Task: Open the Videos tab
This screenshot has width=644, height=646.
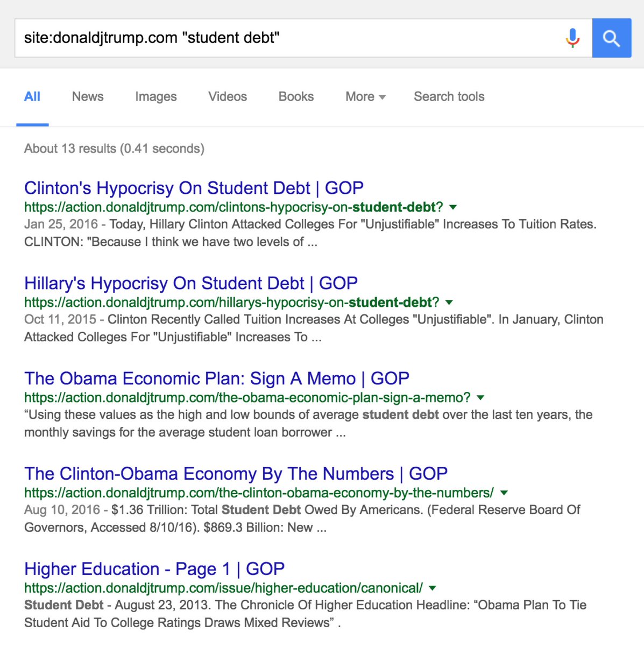Action: 228,97
